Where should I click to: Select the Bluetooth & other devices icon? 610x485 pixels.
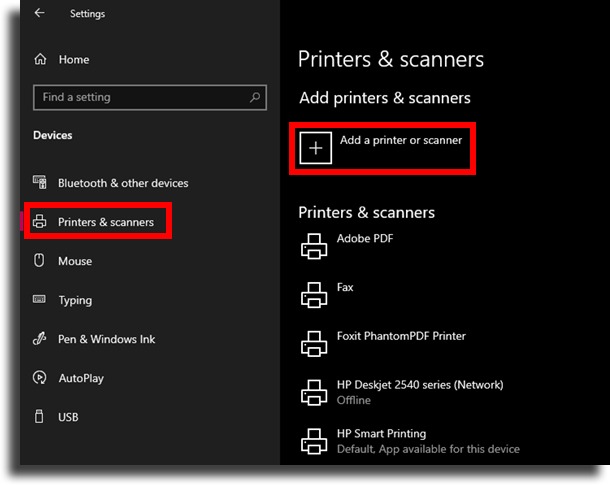point(40,182)
